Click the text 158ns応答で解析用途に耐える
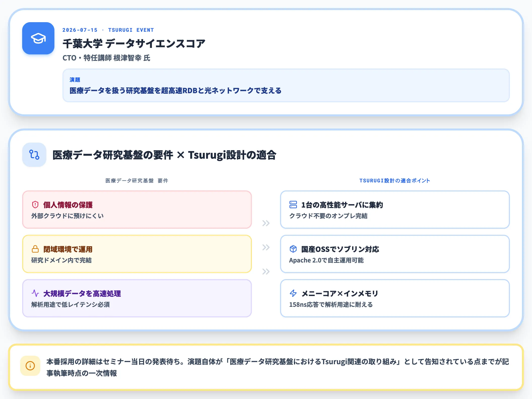 tap(331, 305)
